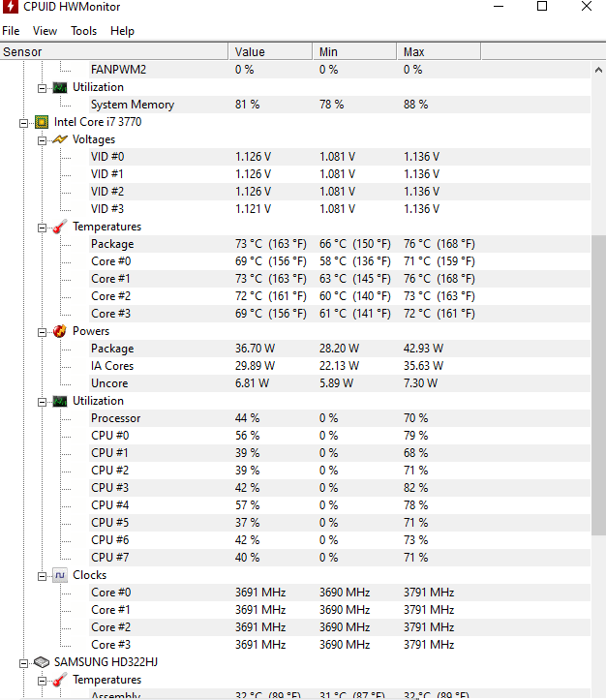
Task: Click the 88 % max System Memory value
Action: coord(415,105)
